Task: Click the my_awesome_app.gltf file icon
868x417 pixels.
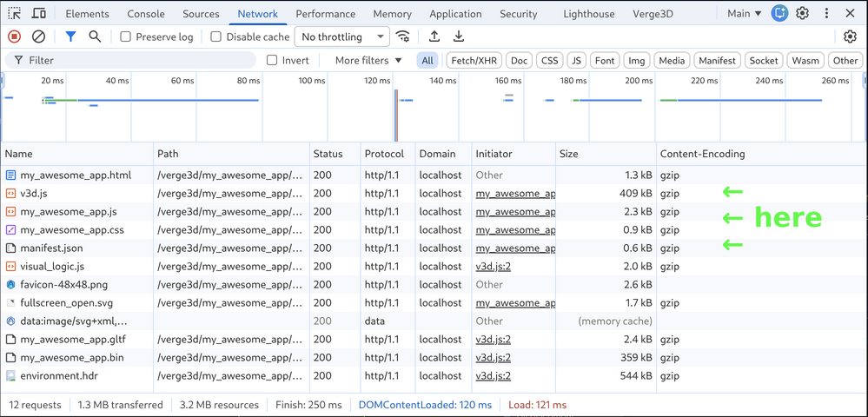Action: pyautogui.click(x=10, y=340)
